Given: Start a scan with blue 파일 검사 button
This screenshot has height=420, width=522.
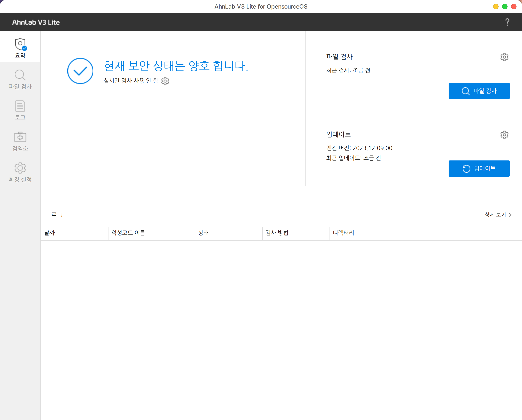Looking at the screenshot, I should (479, 91).
